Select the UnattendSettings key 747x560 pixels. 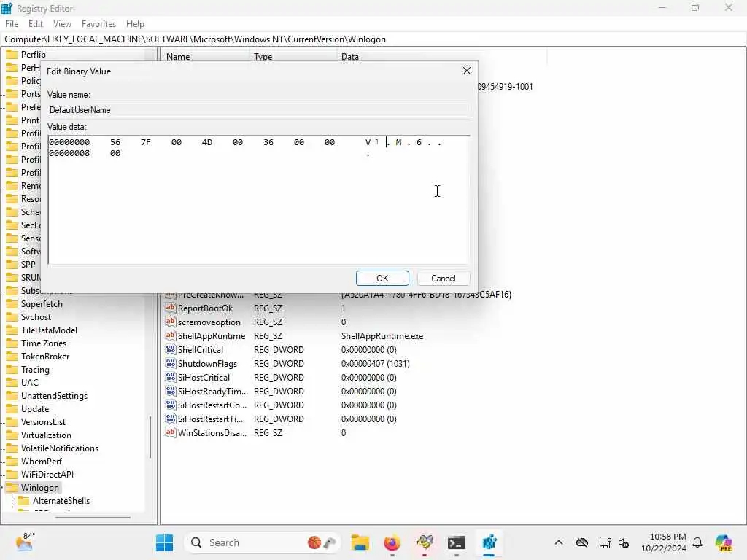point(54,396)
